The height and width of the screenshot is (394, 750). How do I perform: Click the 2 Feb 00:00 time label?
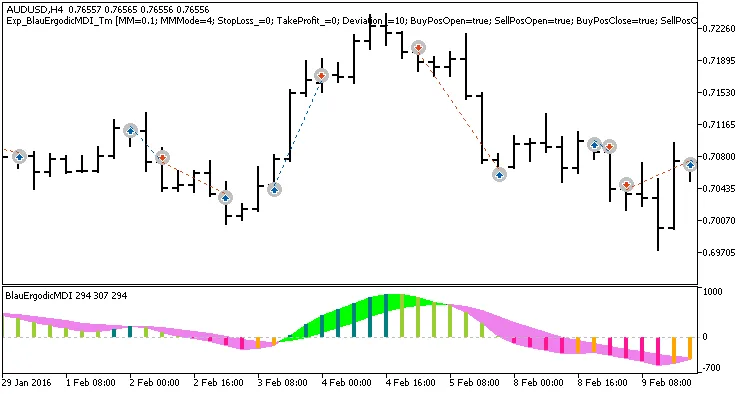[x=154, y=383]
